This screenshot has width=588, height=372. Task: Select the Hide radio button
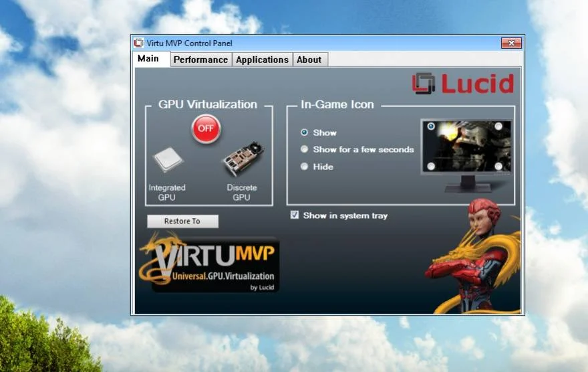click(x=304, y=167)
